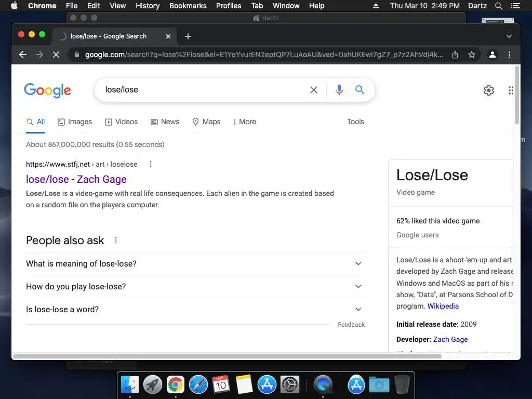The image size is (532, 399).
Task: Click the forward navigation arrow
Action: pos(39,55)
